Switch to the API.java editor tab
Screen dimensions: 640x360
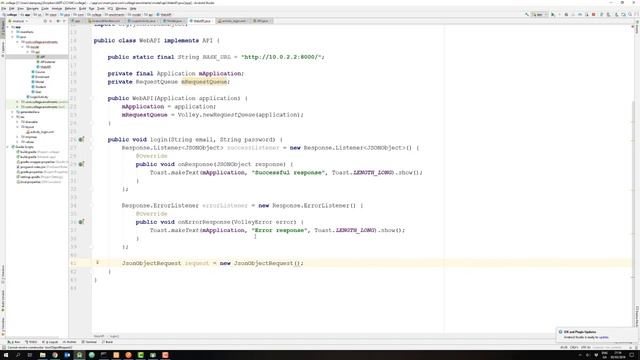click(261, 21)
